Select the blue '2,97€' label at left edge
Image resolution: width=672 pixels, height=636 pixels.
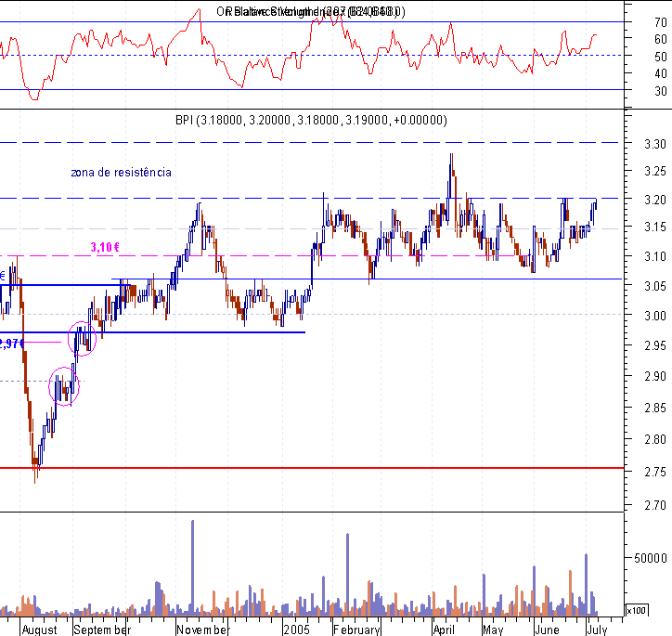click(11, 344)
